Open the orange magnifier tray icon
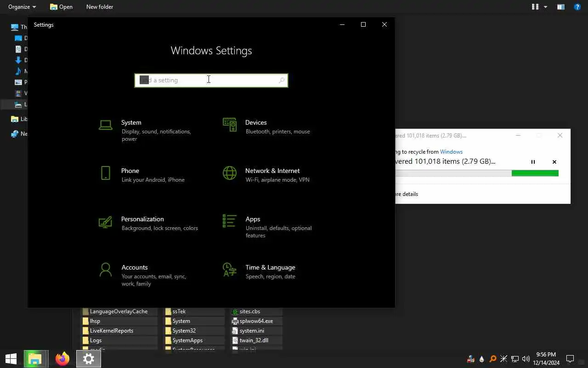The image size is (588, 368). (x=492, y=359)
